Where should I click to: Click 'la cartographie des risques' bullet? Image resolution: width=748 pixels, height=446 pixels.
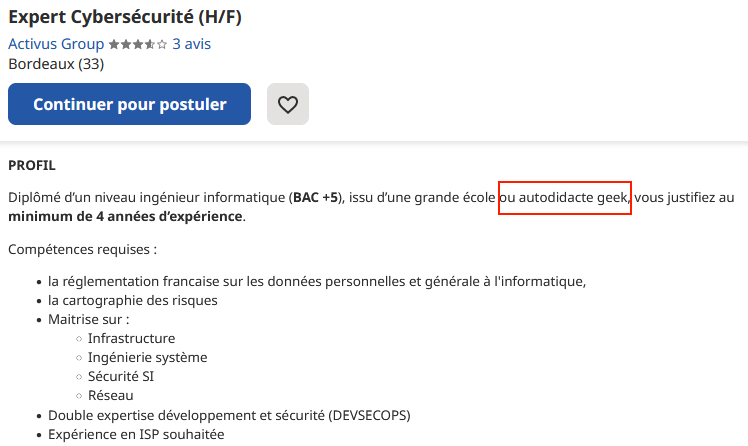coord(133,301)
